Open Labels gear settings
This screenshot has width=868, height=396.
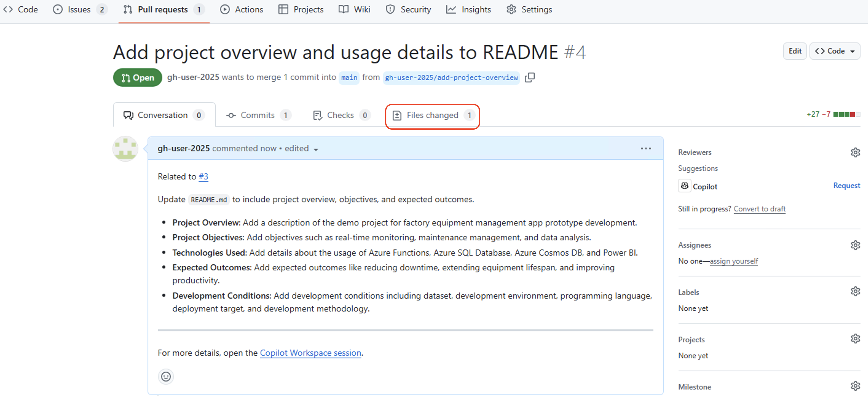coord(855,291)
